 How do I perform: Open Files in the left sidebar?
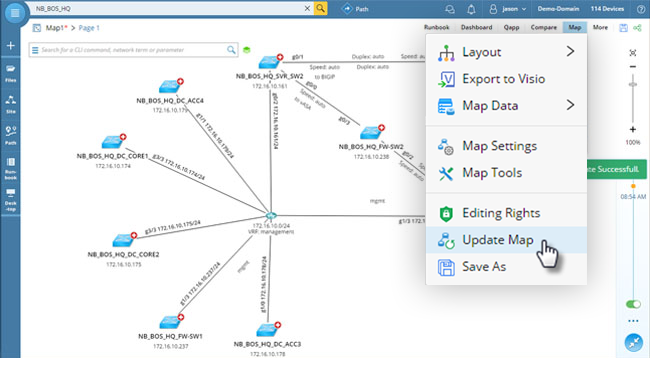[x=11, y=73]
